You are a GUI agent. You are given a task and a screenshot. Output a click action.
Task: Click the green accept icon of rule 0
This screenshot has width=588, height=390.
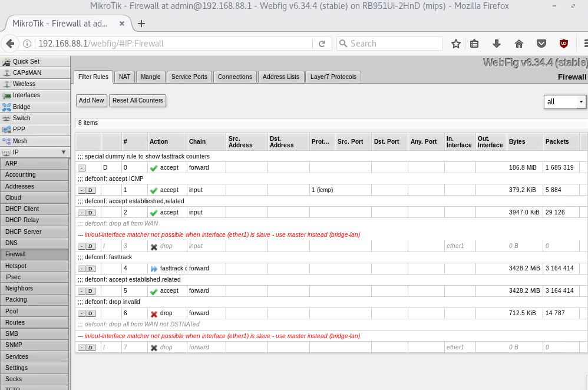pos(154,168)
